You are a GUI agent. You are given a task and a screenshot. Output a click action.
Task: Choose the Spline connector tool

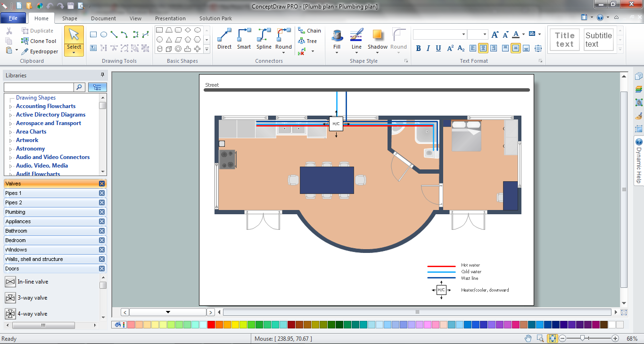pos(264,38)
